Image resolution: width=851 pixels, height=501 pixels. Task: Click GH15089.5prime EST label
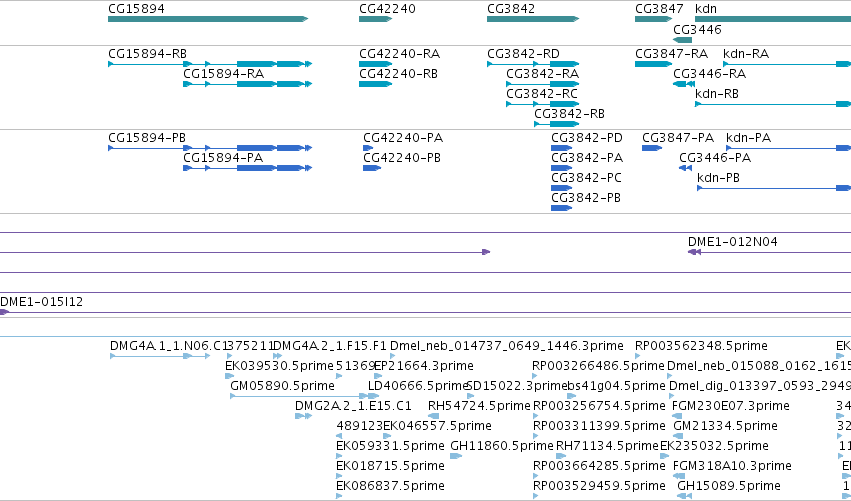click(729, 486)
